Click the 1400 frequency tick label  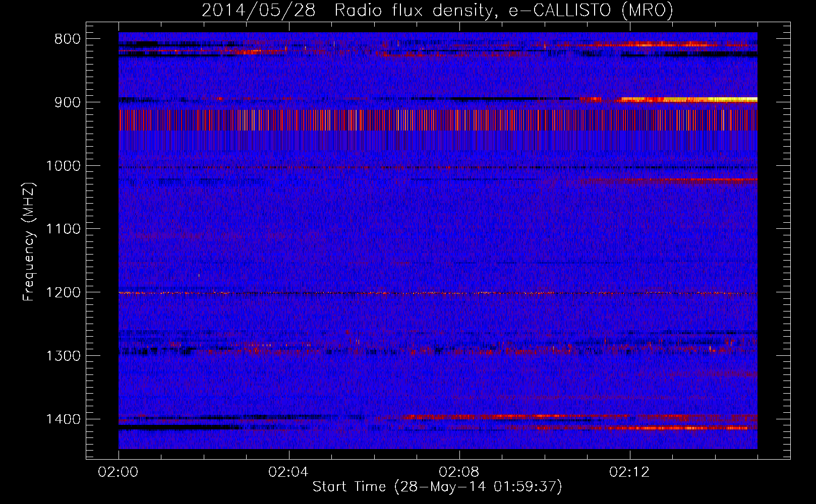click(x=64, y=419)
